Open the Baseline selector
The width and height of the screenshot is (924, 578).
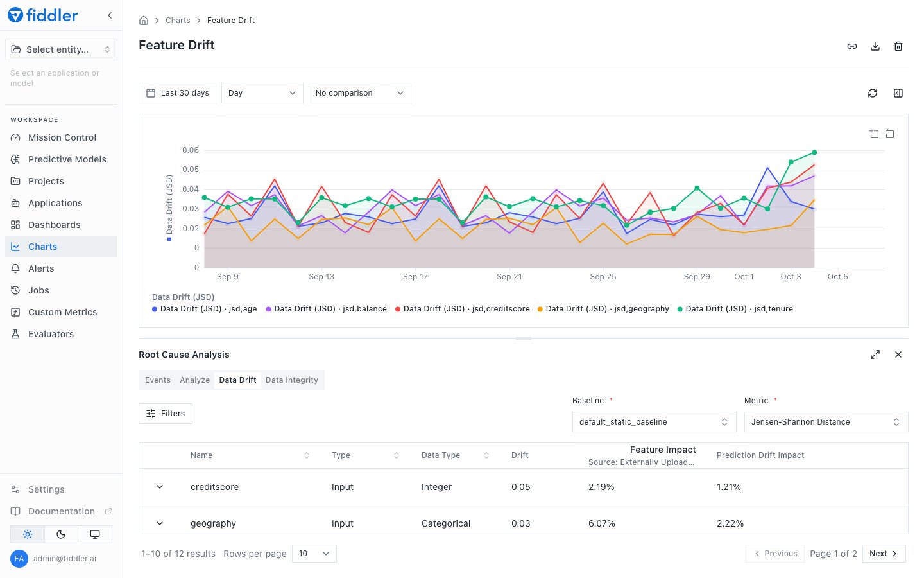pyautogui.click(x=654, y=422)
